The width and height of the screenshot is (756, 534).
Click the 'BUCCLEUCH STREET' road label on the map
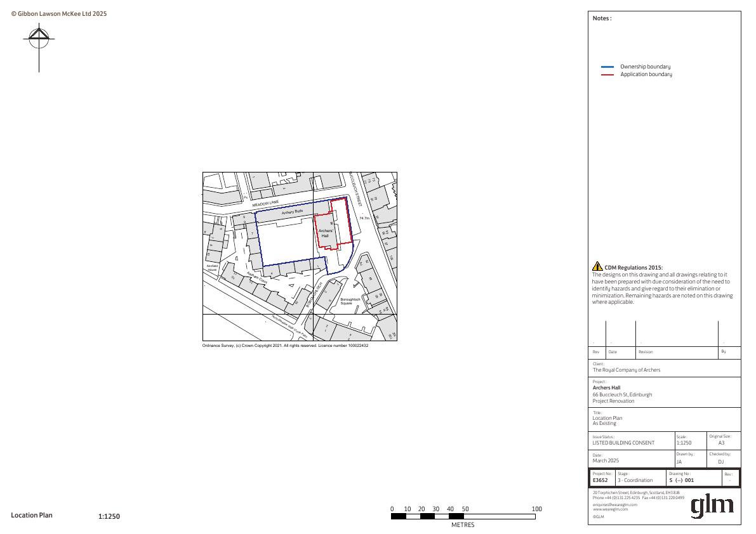356,190
